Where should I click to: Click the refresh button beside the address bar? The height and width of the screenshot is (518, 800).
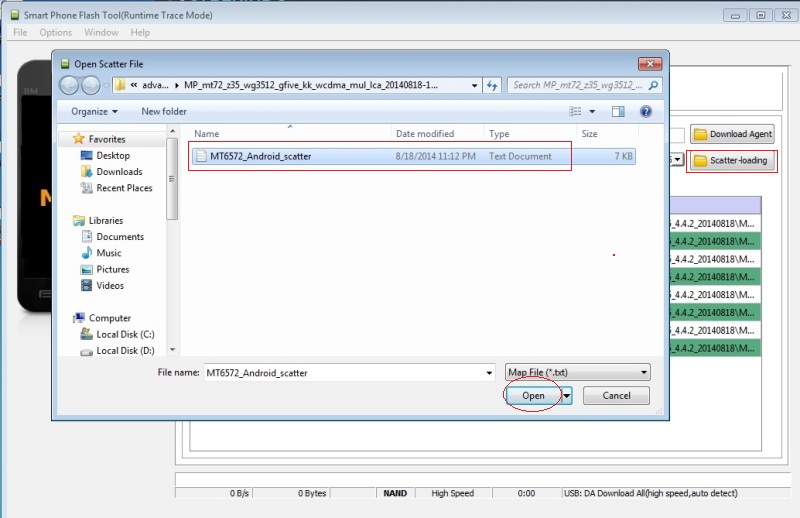[x=492, y=85]
